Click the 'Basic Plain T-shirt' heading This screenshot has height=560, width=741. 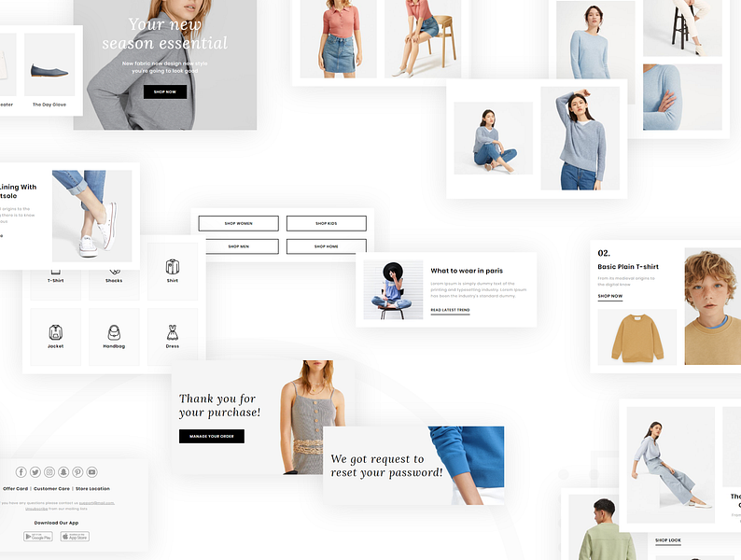pyautogui.click(x=628, y=267)
